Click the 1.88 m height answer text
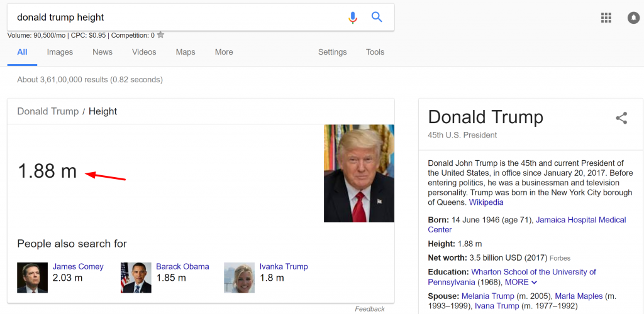Viewport: 644px width, 314px height. 47,171
